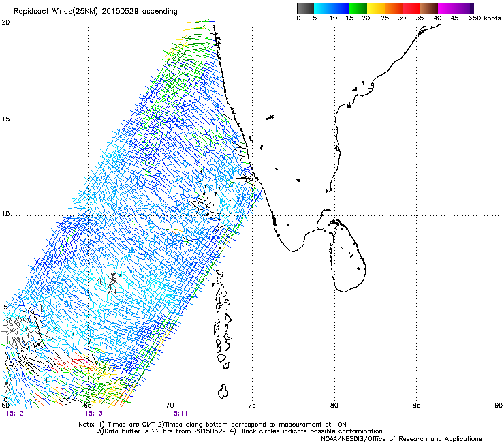Screen dimensions: 504x443
Task: Click the '>50 knots' legend label
Action: click(x=484, y=18)
